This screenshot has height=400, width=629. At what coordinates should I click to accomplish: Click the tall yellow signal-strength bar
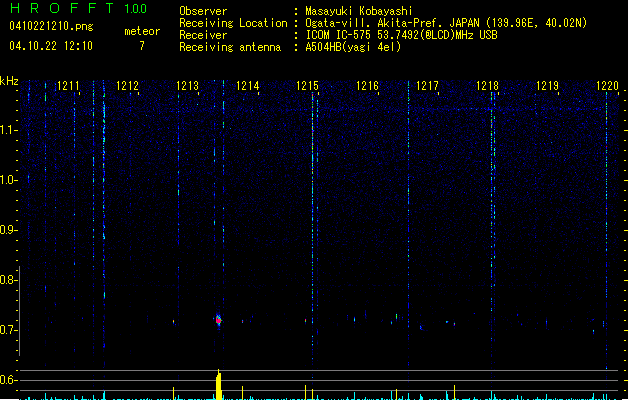coord(219,385)
